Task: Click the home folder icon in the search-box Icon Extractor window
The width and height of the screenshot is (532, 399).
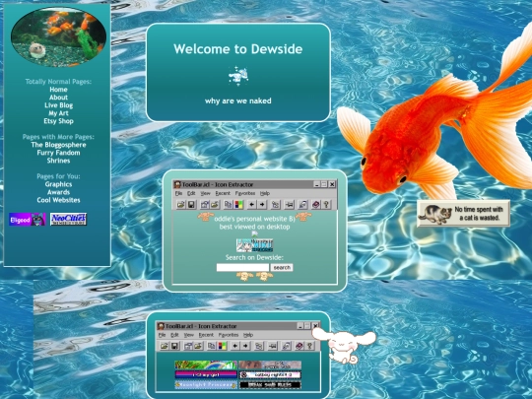Action: pos(204,205)
